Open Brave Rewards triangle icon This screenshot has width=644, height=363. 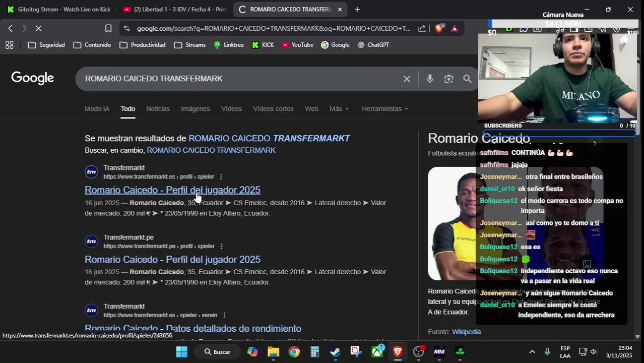[455, 29]
